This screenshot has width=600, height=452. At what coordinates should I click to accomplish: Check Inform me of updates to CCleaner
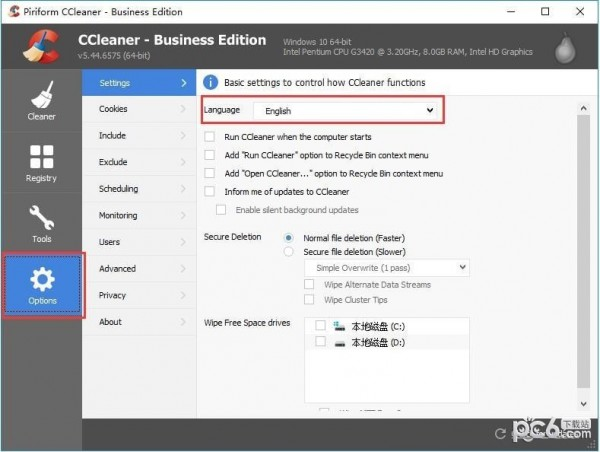point(210,191)
